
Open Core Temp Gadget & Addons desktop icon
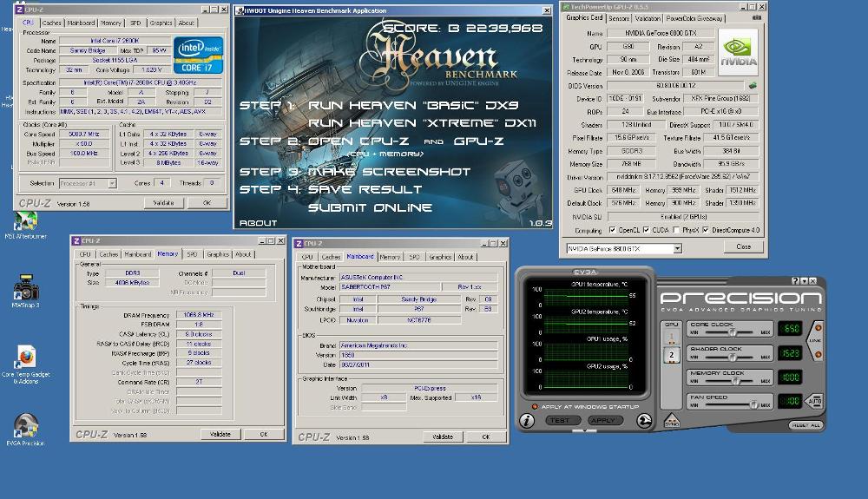coord(25,364)
